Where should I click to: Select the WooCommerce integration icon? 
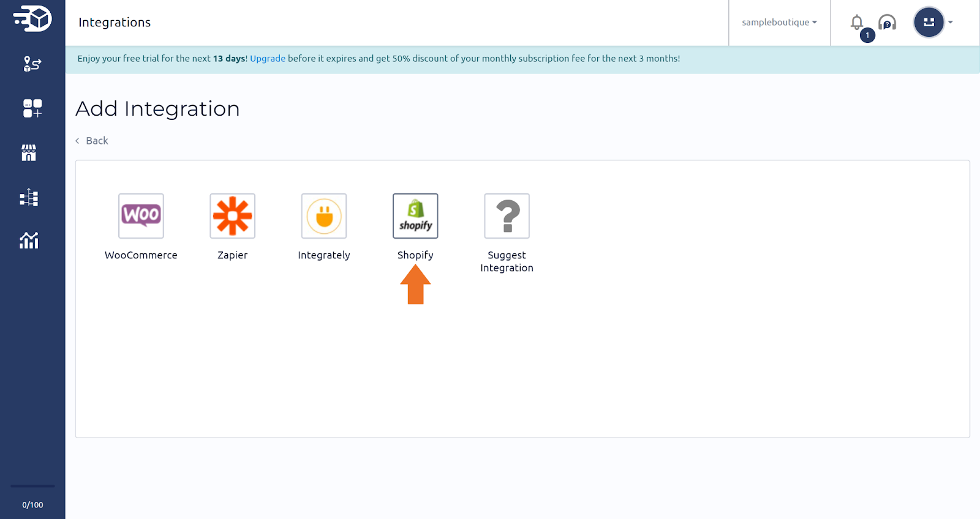click(141, 216)
